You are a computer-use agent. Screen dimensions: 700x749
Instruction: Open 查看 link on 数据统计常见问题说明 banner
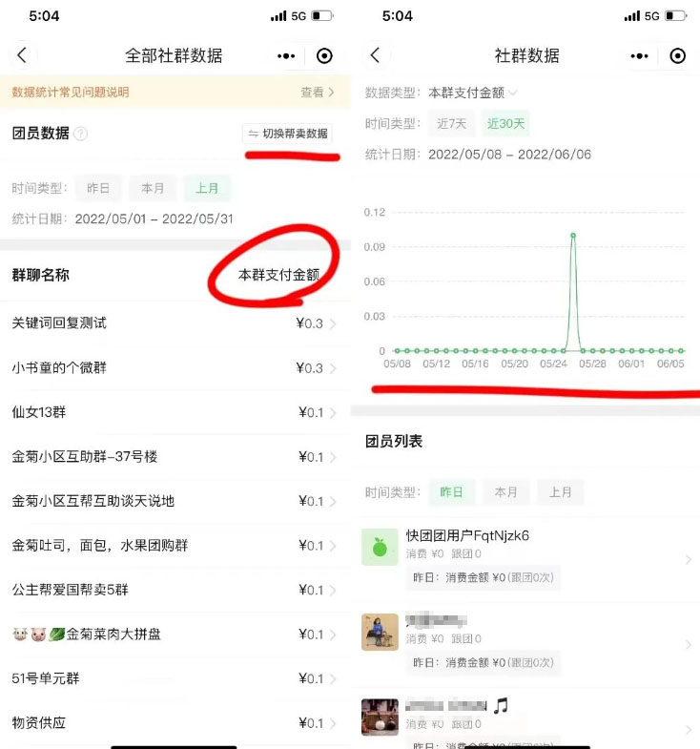(x=317, y=93)
